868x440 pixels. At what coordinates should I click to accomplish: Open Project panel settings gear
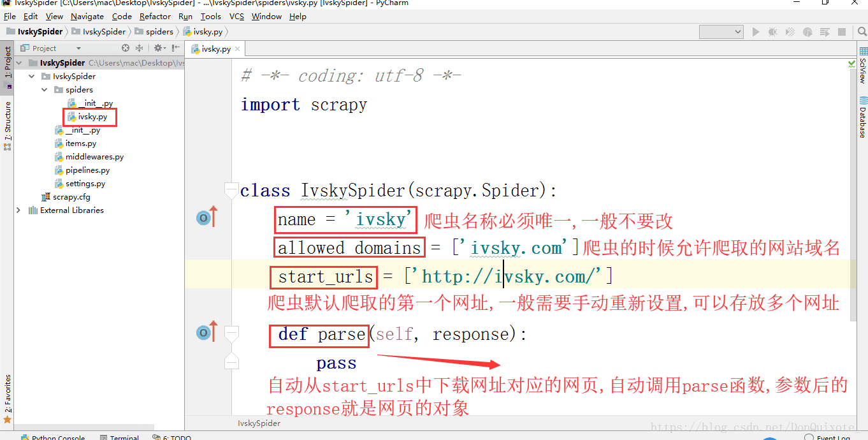coord(159,48)
